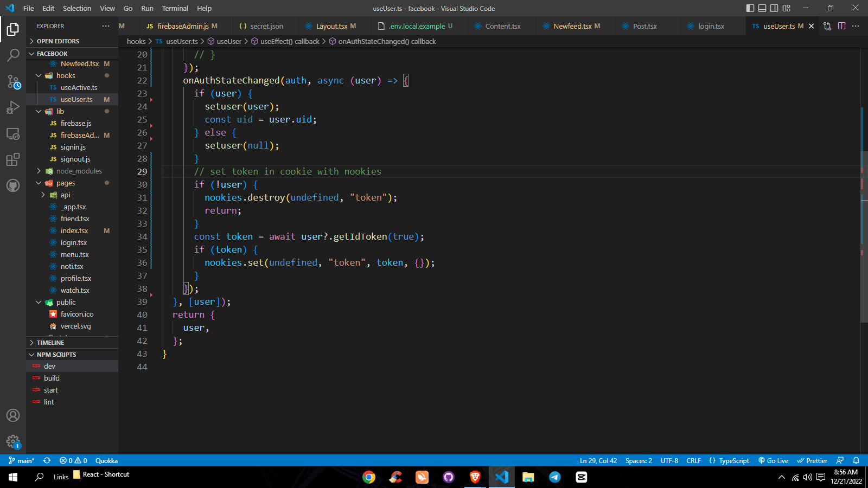Image resolution: width=868 pixels, height=488 pixels.
Task: Open favicon.ico file
Action: point(72,314)
